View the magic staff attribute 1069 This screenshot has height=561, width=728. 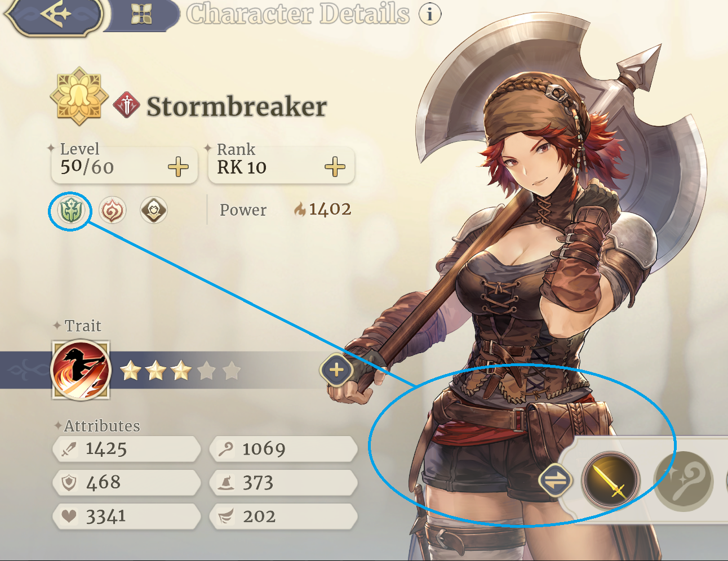pyautogui.click(x=283, y=449)
